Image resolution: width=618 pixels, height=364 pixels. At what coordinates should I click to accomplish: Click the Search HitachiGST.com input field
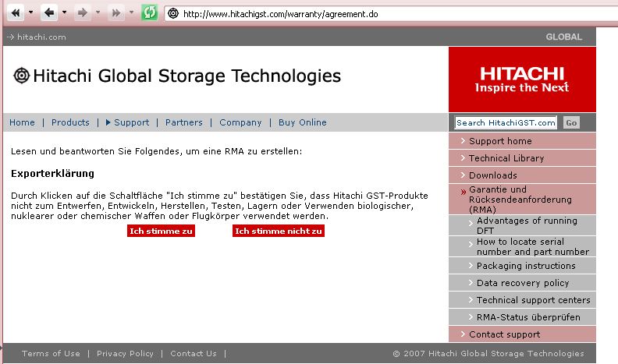[506, 123]
